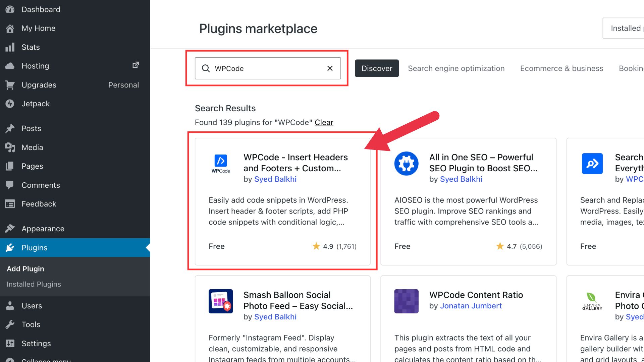Viewport: 644px width, 362px height.
Task: Click the Feedback form icon
Action: tap(10, 204)
